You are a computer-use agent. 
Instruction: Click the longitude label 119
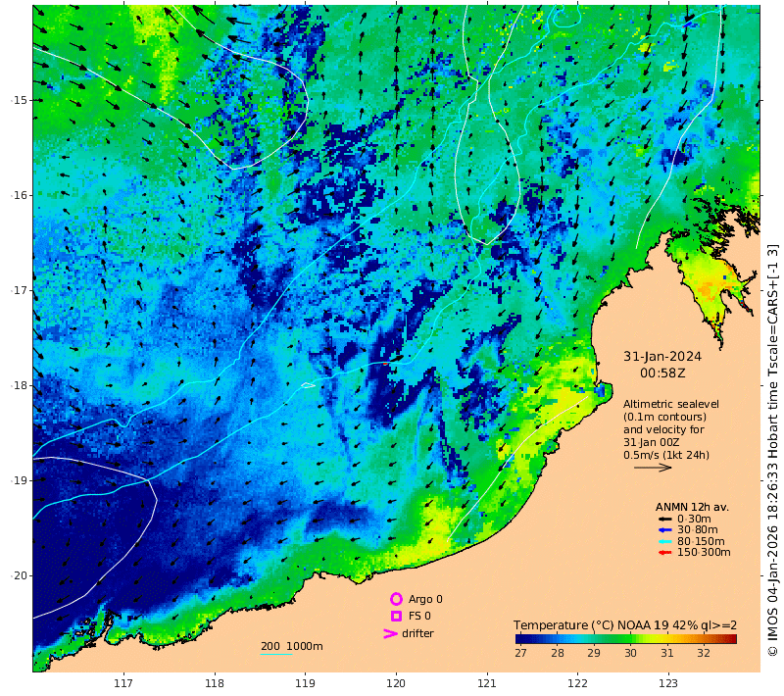coord(305,683)
